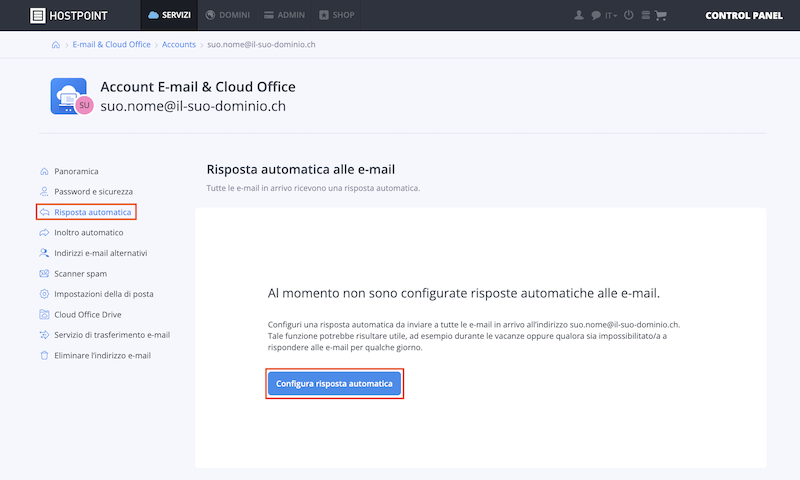Go to Accounts breadcrumb link
This screenshot has height=480, width=800.
[179, 44]
